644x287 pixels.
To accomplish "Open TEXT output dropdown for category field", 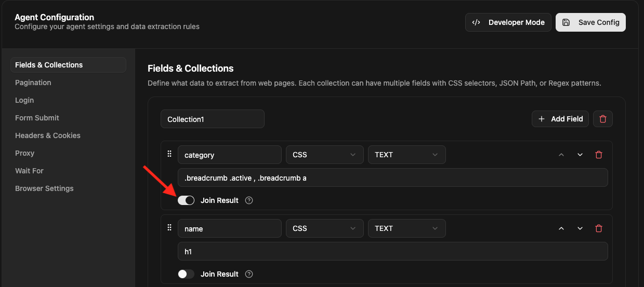I will click(406, 155).
